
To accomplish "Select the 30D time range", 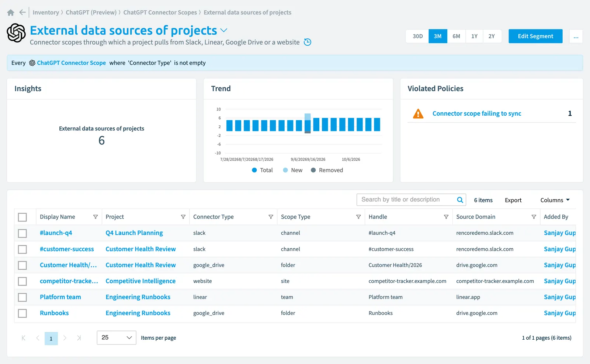I will (417, 36).
